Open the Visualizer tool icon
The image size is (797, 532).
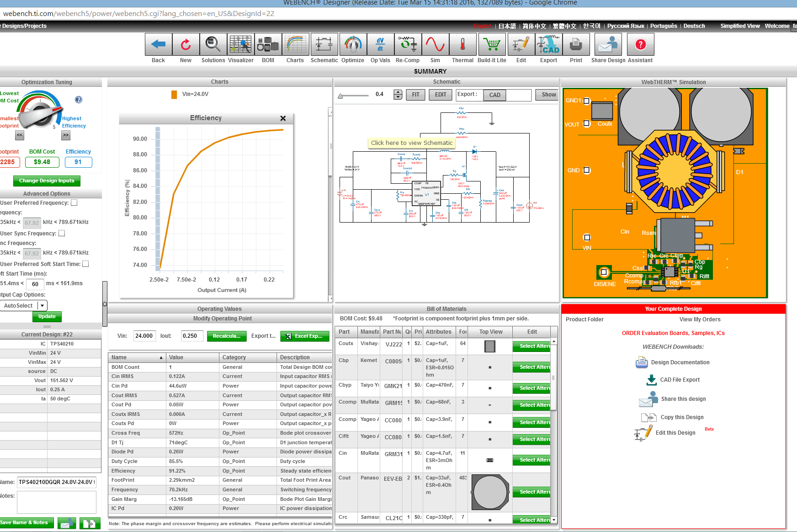pos(240,45)
